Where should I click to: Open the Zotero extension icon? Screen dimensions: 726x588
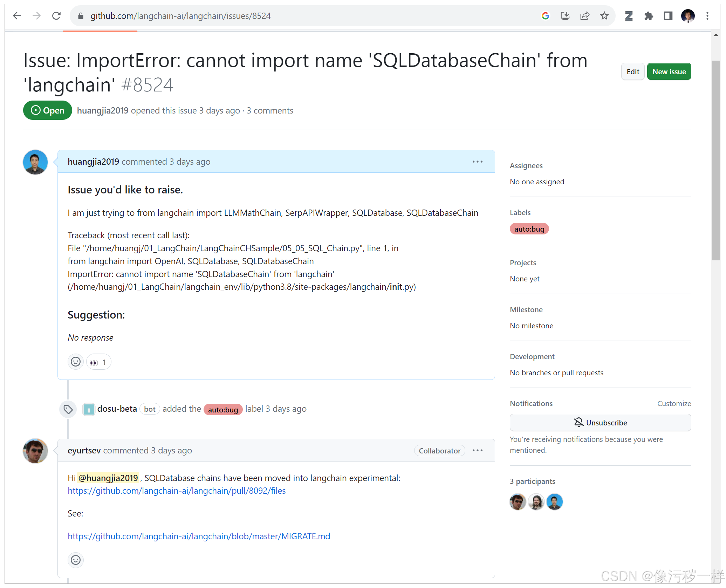629,16
